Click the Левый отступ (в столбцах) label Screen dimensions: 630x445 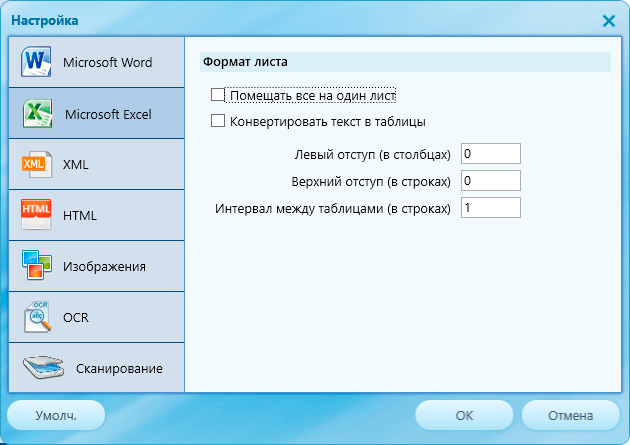click(372, 155)
